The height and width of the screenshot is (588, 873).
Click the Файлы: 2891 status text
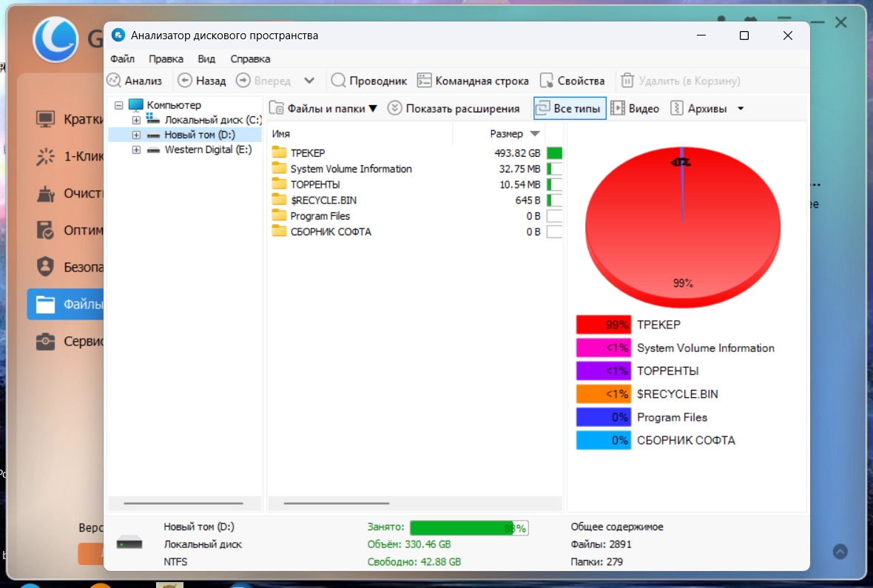(601, 544)
